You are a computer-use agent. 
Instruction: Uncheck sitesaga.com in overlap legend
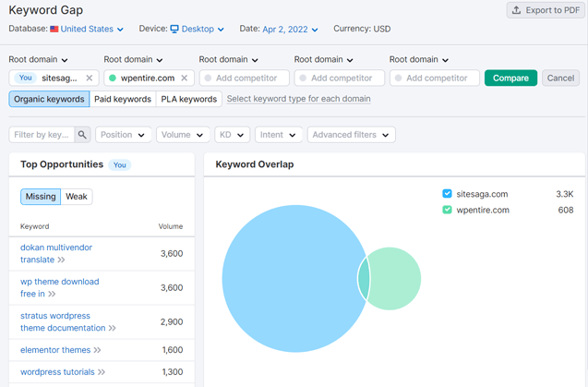[x=447, y=194]
